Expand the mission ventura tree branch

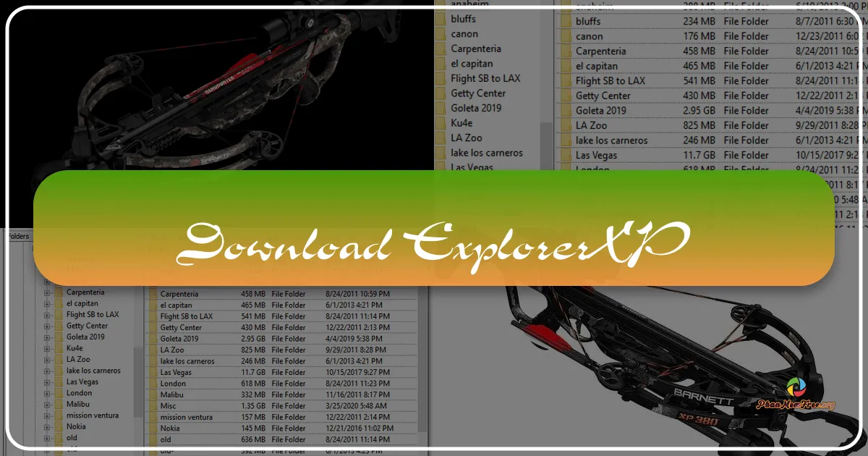46,415
